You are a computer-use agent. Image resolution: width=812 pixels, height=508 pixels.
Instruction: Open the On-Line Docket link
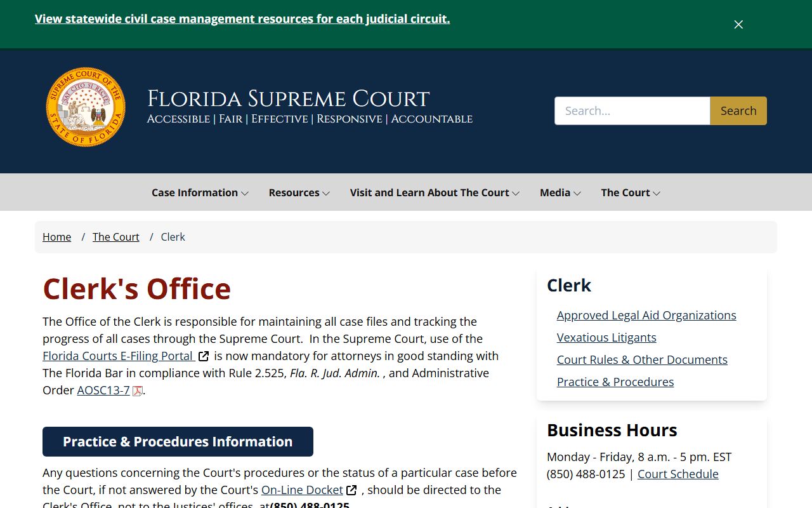(x=302, y=490)
